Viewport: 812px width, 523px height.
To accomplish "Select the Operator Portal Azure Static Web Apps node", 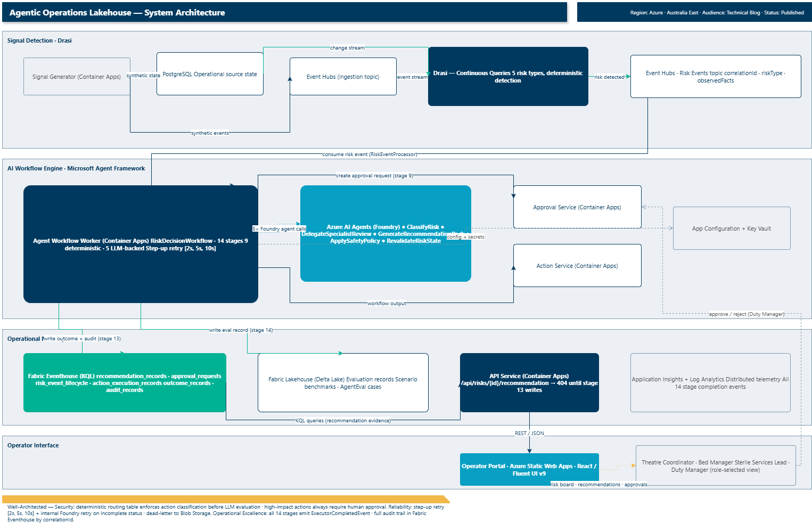I will (x=529, y=470).
